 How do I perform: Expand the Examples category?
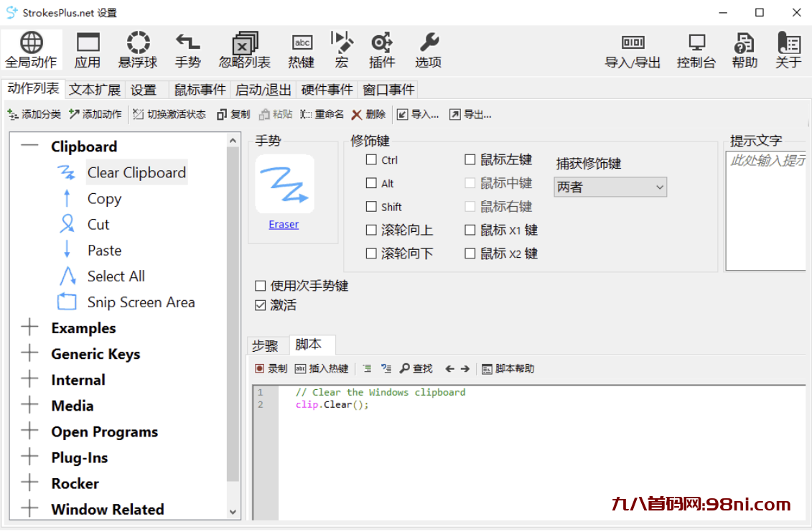29,327
